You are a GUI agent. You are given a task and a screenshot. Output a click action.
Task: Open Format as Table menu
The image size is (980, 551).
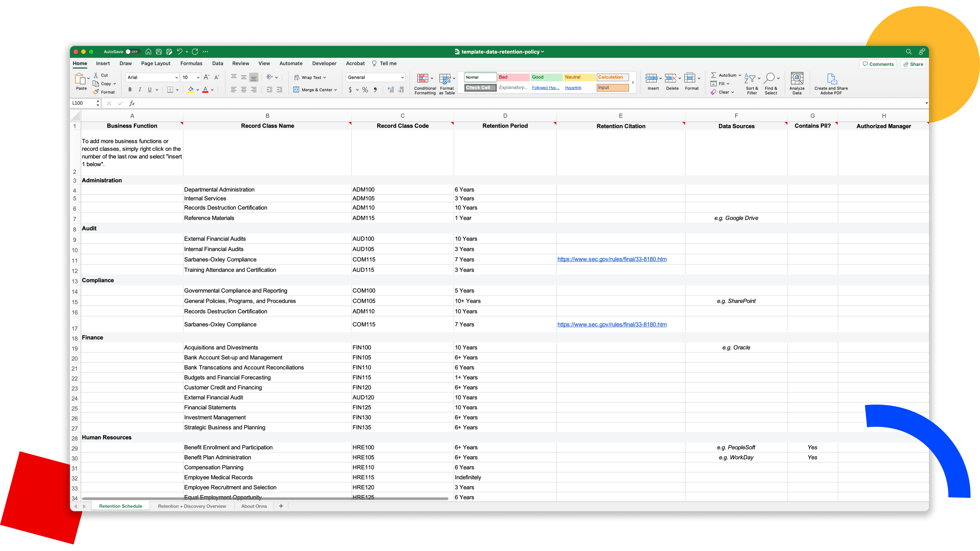tap(447, 84)
